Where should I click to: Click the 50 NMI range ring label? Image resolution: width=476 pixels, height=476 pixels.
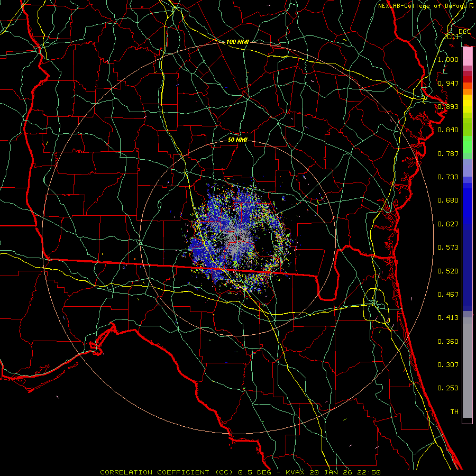[x=237, y=140]
